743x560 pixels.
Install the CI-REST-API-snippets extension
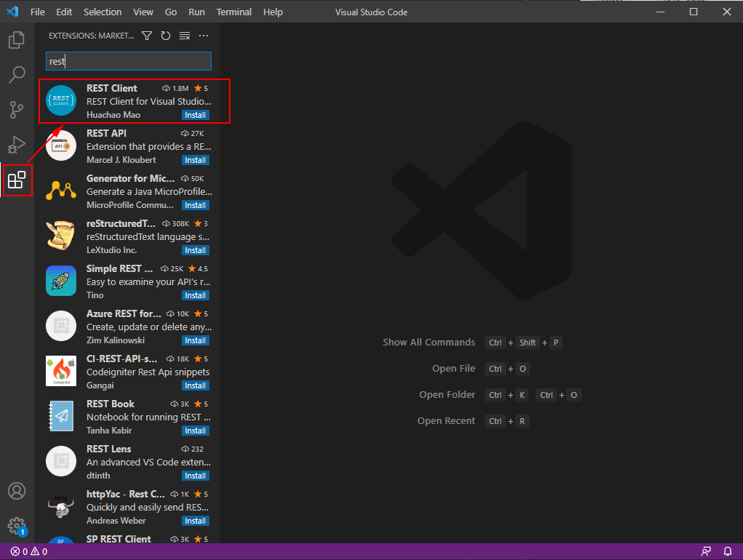[x=196, y=385]
